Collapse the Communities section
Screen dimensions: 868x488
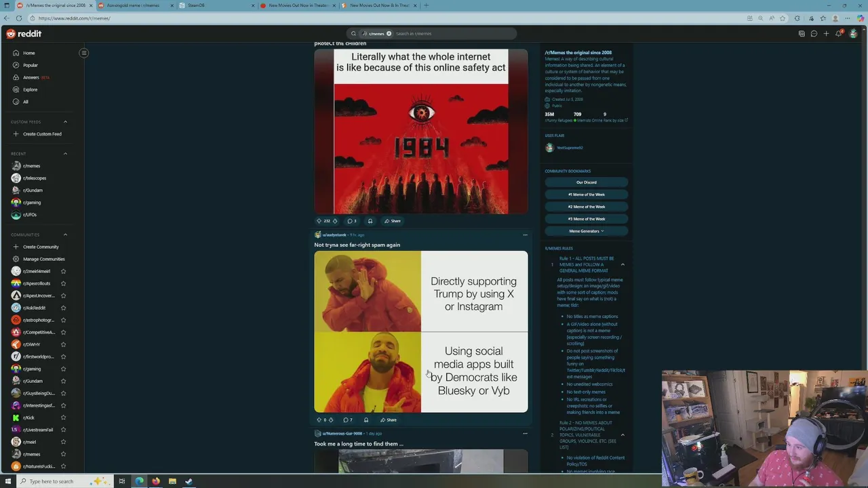pos(65,235)
